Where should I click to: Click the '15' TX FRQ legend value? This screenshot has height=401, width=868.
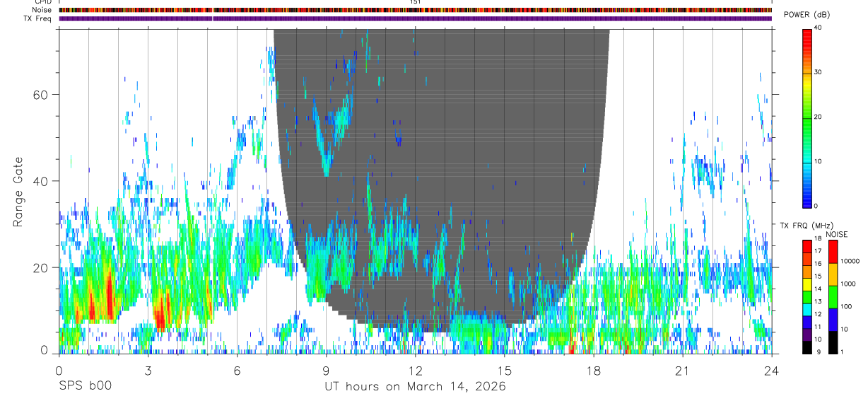coord(818,276)
